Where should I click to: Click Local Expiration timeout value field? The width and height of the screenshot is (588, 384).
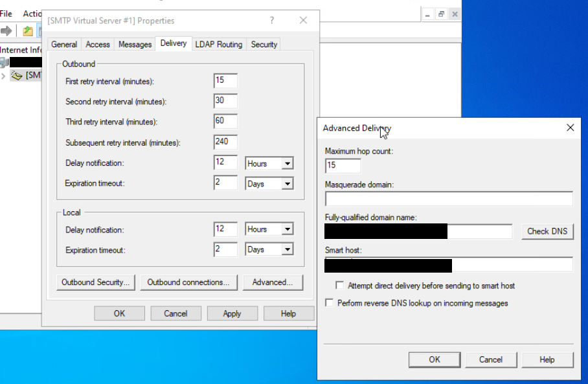225,249
